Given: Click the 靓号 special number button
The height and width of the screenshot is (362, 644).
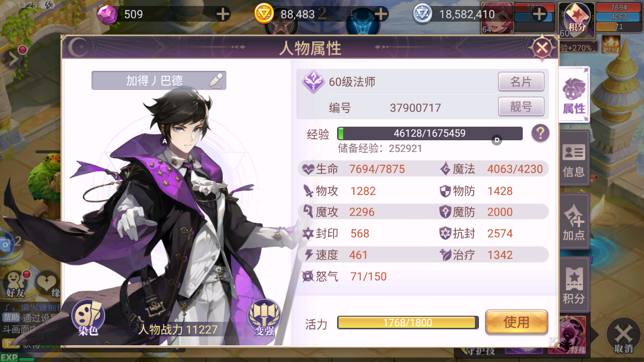Looking at the screenshot, I should click(521, 107).
